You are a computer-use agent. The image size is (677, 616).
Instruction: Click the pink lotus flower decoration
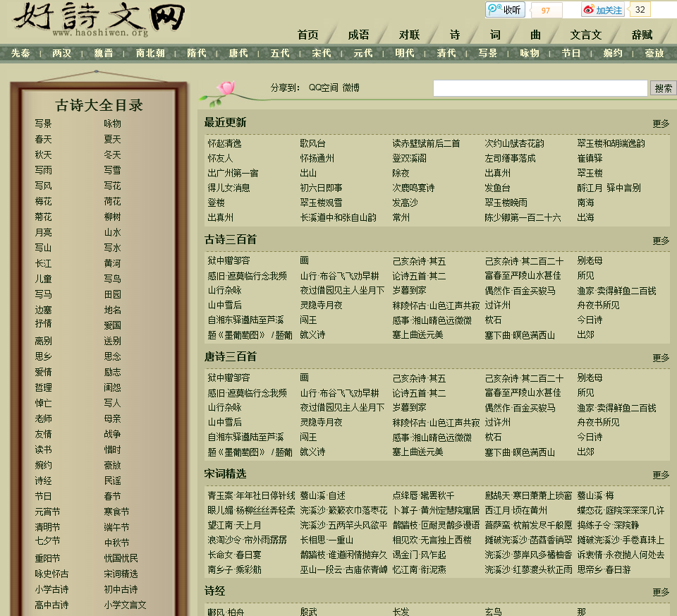226,89
